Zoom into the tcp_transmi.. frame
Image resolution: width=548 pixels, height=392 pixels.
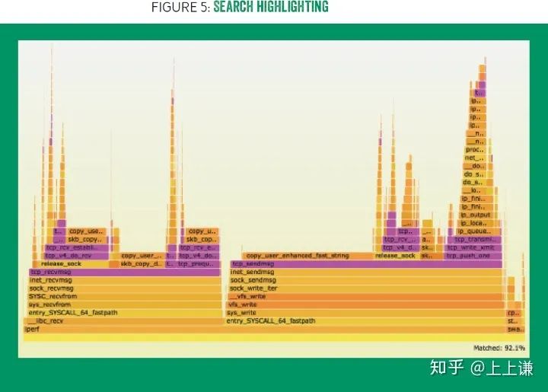pos(474,240)
